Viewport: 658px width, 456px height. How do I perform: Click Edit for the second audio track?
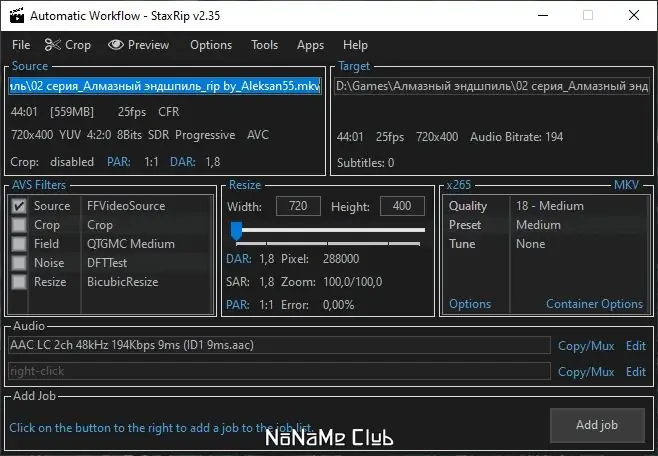(636, 372)
